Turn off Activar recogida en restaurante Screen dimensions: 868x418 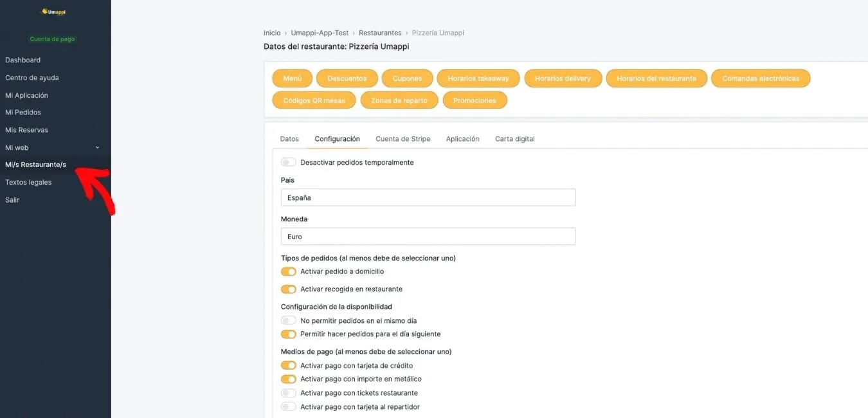tap(289, 289)
